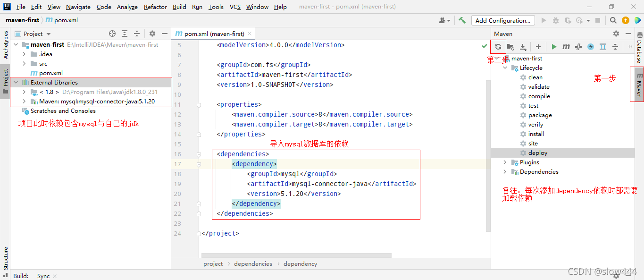Open the Archetypes side tool window tab
Viewport: 644px width, 280px height.
point(6,45)
